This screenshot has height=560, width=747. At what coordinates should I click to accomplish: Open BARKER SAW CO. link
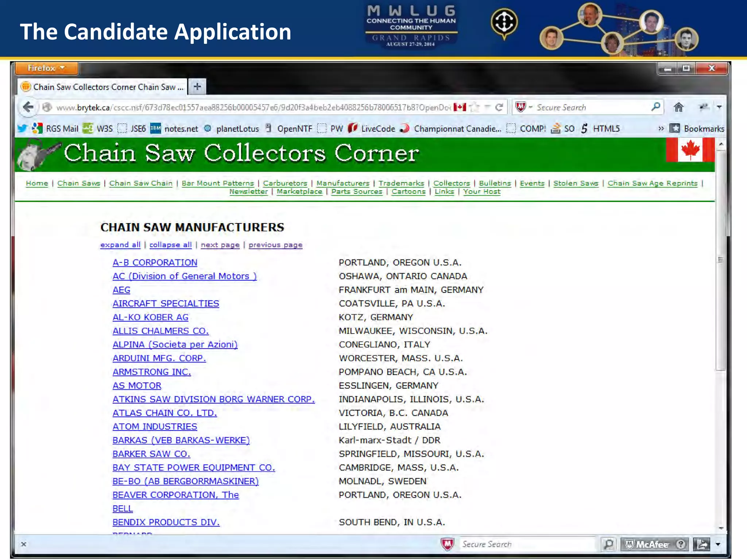(x=151, y=454)
